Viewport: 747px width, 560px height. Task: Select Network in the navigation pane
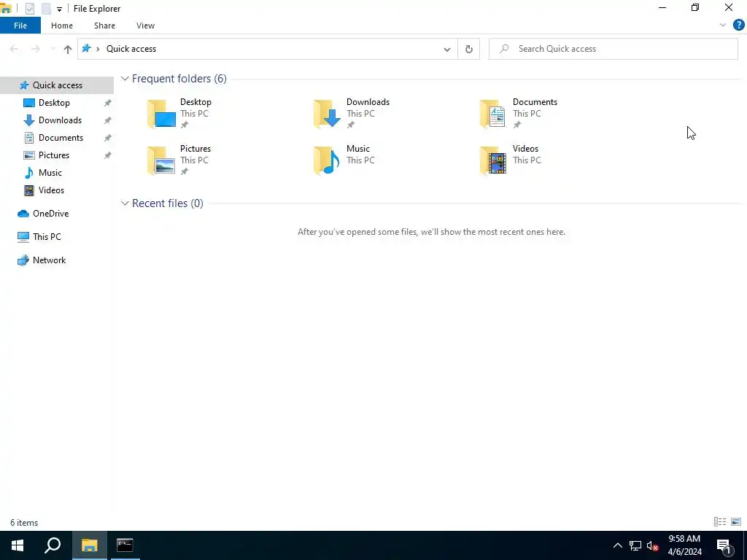tap(49, 260)
